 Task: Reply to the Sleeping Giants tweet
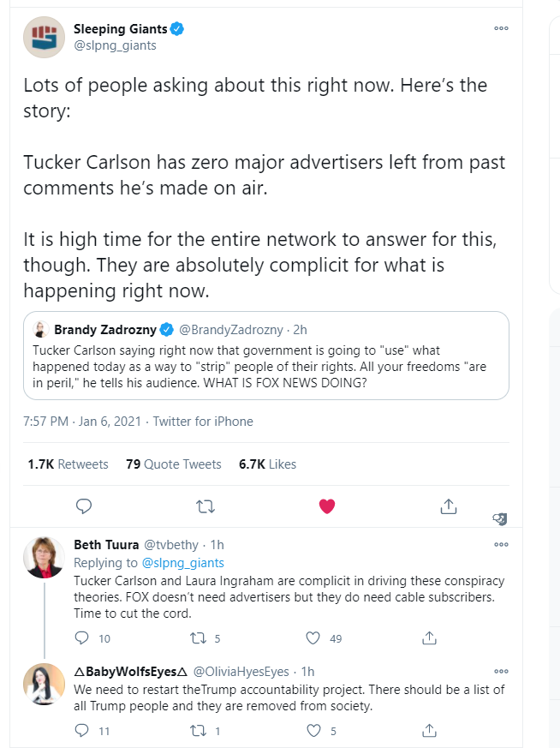(84, 506)
